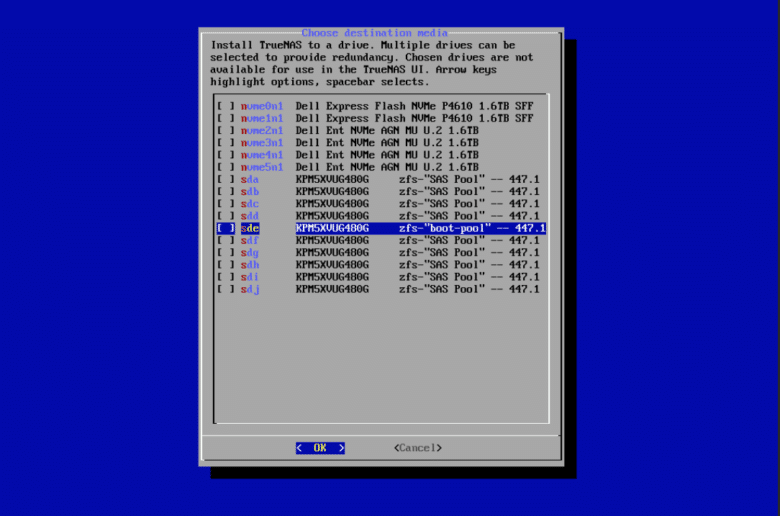Select the sdg device name
Viewport: 780px width, 516px height.
(250, 252)
